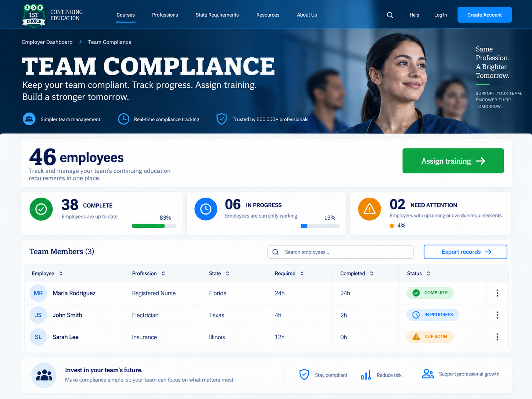Click the Export records button
This screenshot has width=532, height=399.
click(465, 252)
